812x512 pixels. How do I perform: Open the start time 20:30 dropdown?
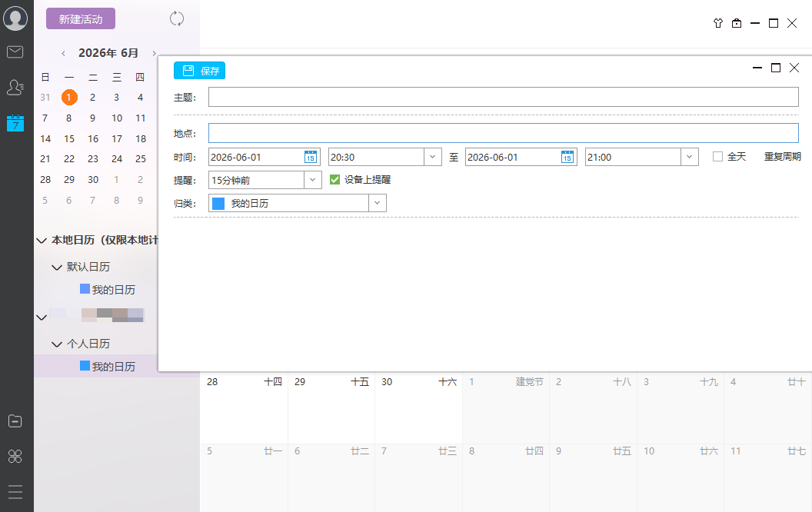(x=432, y=157)
